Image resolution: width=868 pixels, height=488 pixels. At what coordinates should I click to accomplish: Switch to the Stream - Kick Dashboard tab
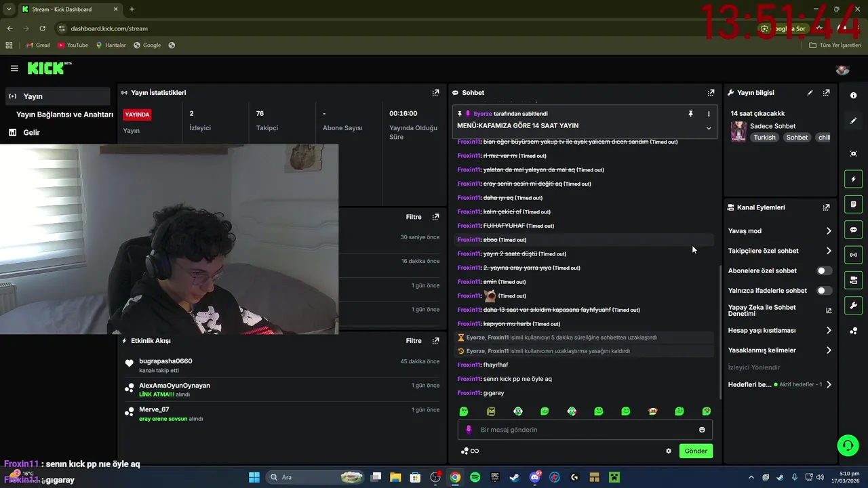[x=69, y=9]
